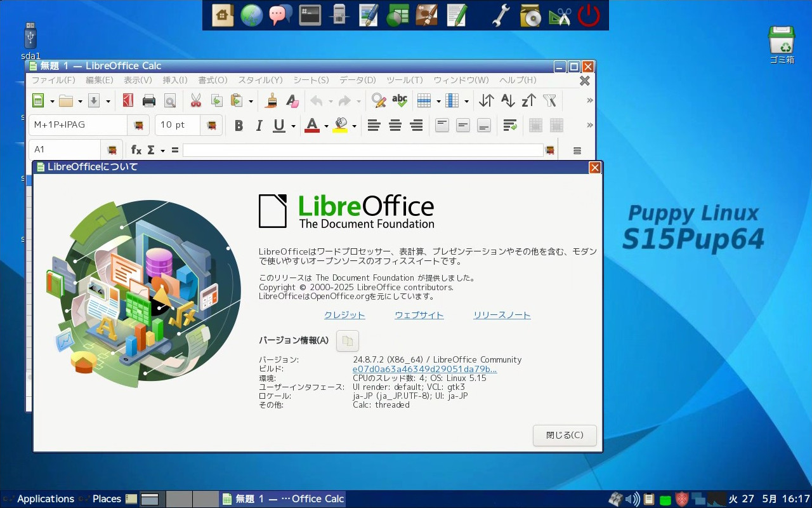Image resolution: width=812 pixels, height=508 pixels.
Task: Click the Clear Direct Formatting icon
Action: point(292,100)
